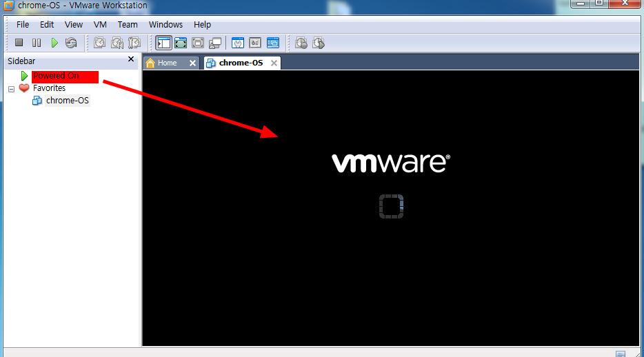
Task: Toggle Quick Switch mode icon
Action: point(198,43)
